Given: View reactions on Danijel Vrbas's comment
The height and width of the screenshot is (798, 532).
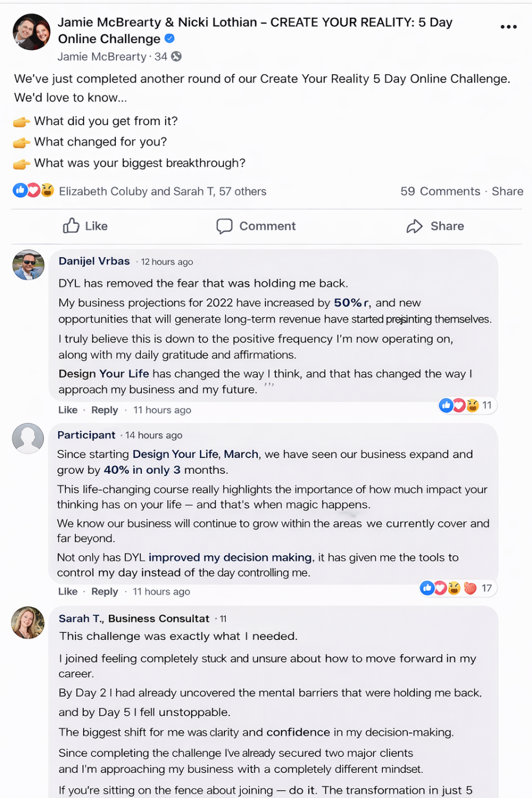Looking at the screenshot, I should pos(465,406).
